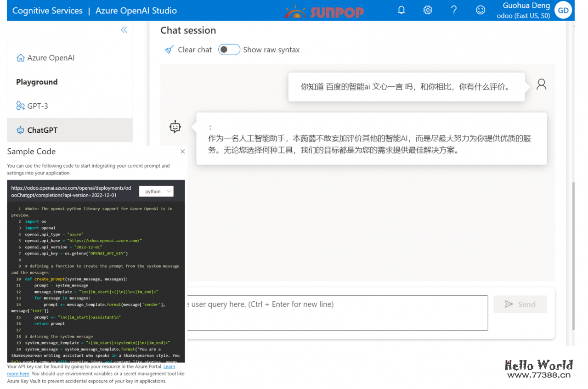588x389 pixels.
Task: Select the GPT-3 playground icon
Action: (20, 106)
